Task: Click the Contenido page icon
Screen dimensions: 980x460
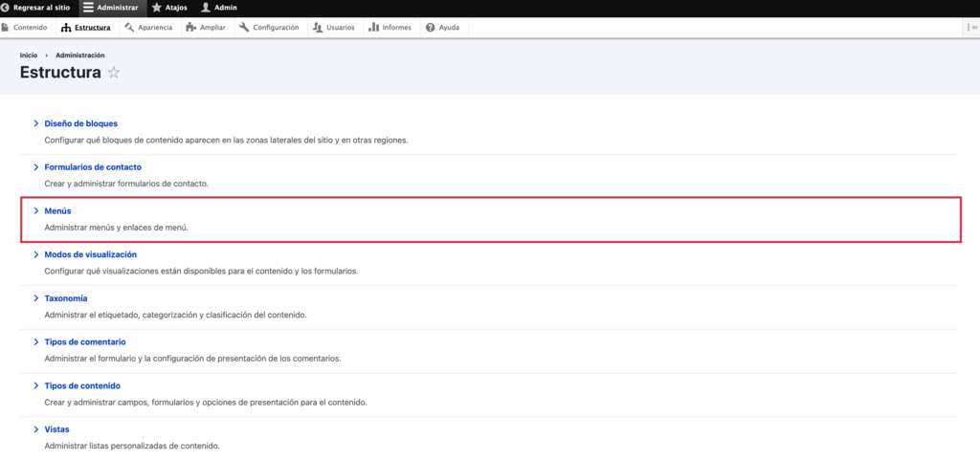Action: (x=6, y=28)
